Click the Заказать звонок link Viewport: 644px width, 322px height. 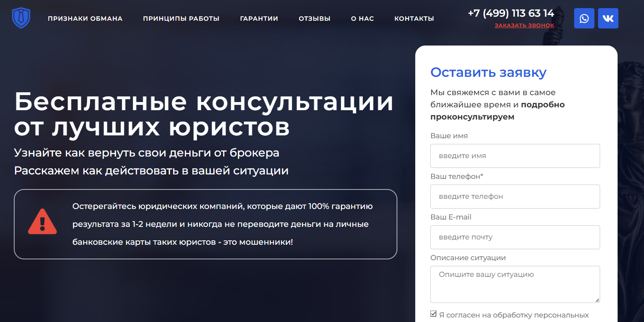pyautogui.click(x=524, y=25)
